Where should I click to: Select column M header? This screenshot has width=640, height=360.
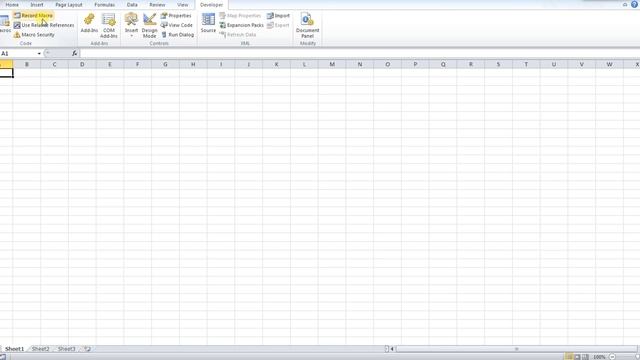pos(332,64)
